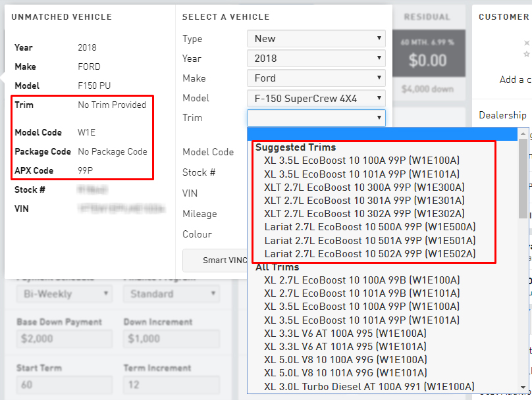Open the Type dropdown showing New
Screen dimensions: 532x400
click(316, 39)
